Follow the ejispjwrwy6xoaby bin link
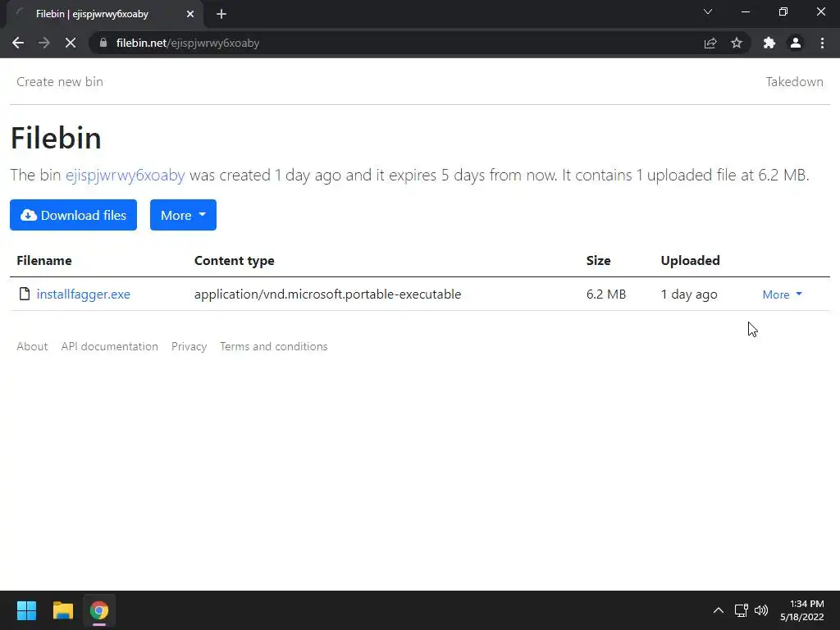 click(x=125, y=176)
